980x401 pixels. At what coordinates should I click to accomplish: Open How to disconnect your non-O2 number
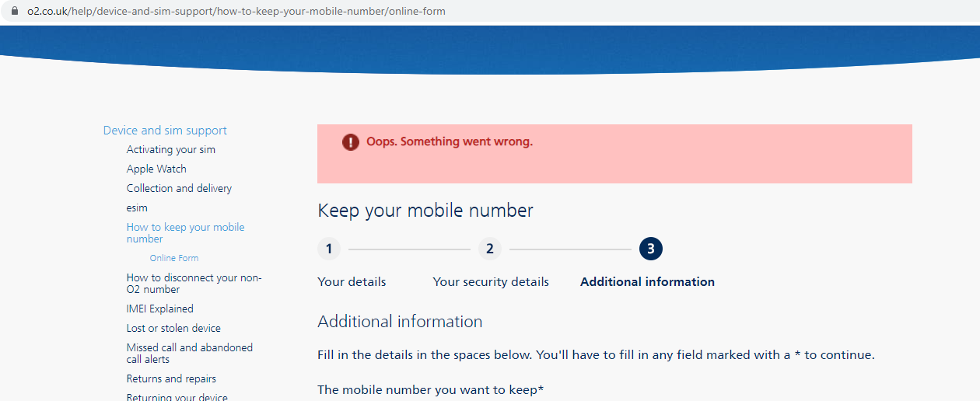click(x=194, y=283)
